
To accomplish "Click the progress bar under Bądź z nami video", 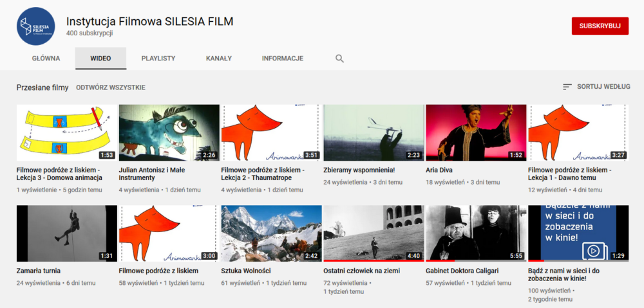I will (x=578, y=260).
